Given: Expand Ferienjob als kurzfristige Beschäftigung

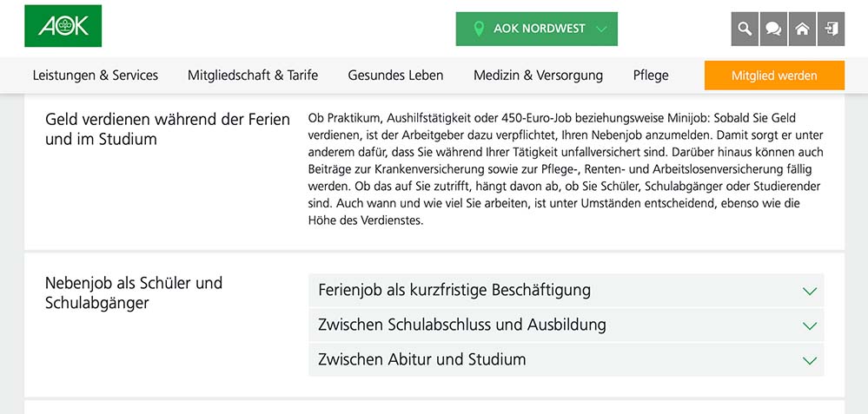Looking at the screenshot, I should coord(566,290).
